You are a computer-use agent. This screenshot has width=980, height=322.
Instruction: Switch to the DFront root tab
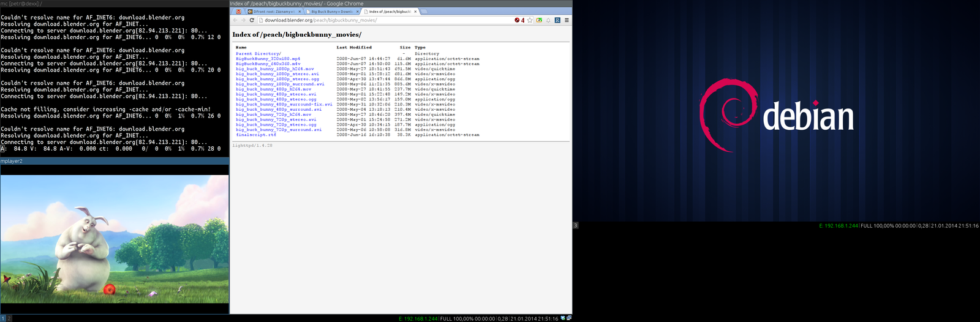(x=274, y=12)
